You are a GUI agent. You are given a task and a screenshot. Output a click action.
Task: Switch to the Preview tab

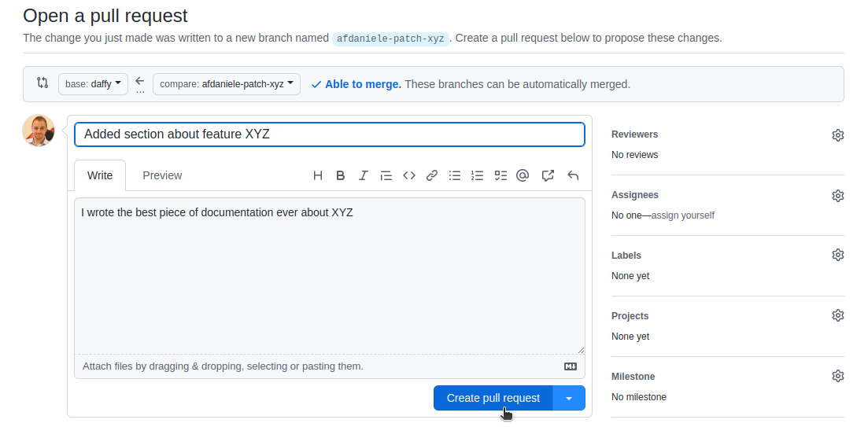click(162, 175)
